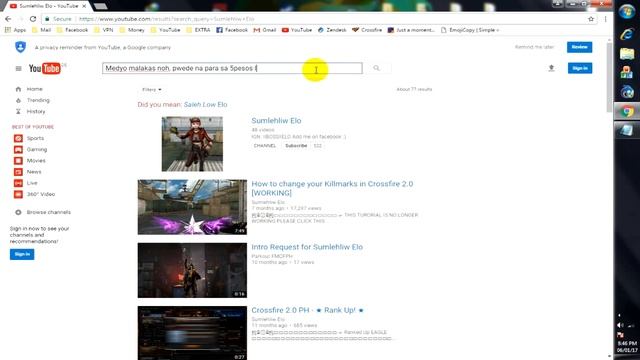The image size is (640, 360).
Task: Open YouTube guide hamburger menu
Action: pos(18,68)
